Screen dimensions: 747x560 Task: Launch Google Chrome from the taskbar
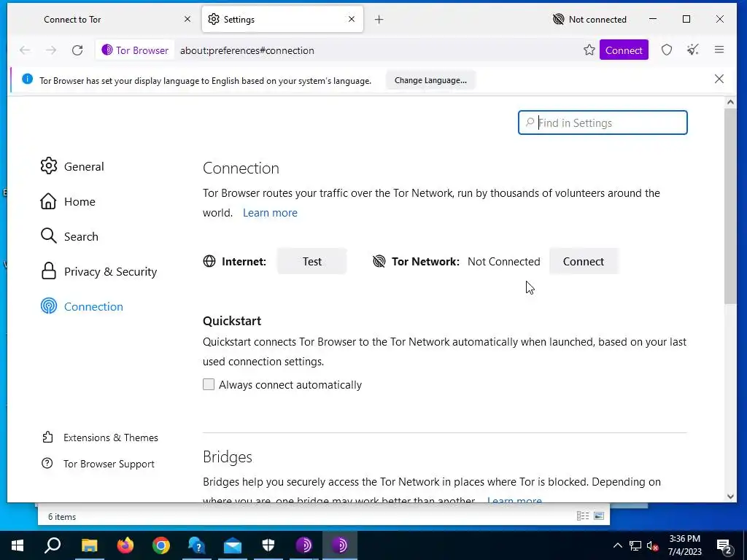tap(161, 545)
